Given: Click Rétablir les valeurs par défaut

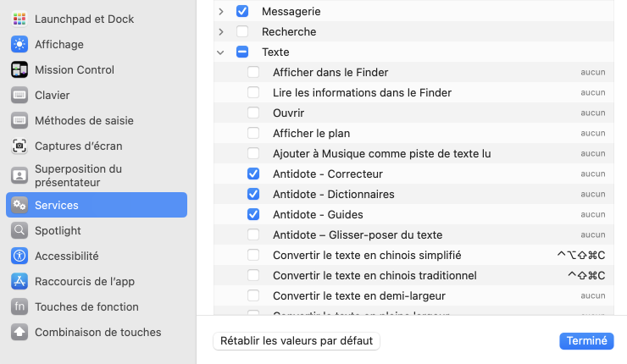Looking at the screenshot, I should point(297,341).
